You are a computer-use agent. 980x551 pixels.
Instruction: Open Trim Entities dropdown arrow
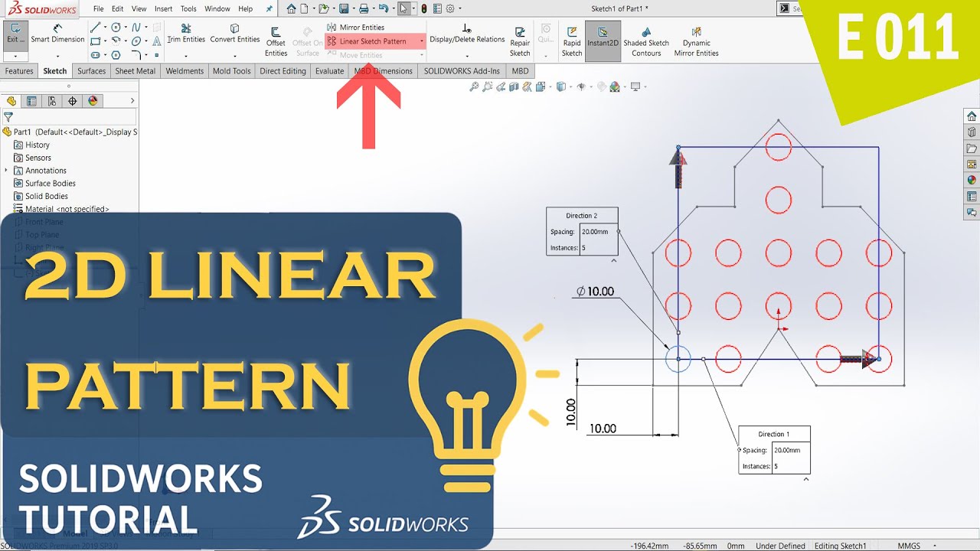click(x=186, y=56)
